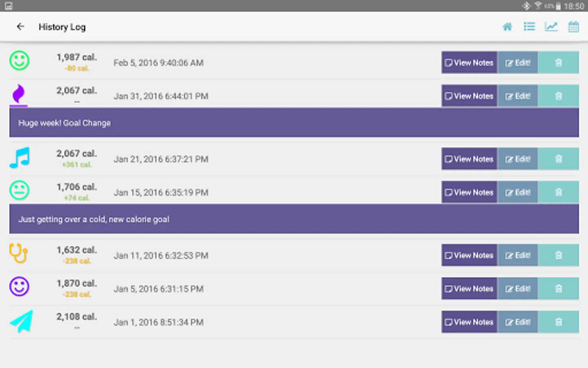
Task: Collapse the Jan 31 notes via View Notes
Action: click(469, 96)
